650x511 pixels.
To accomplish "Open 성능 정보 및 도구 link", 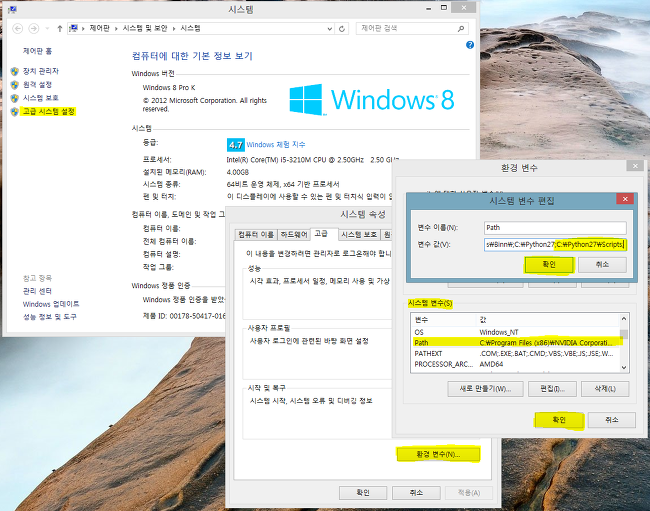I will [x=50, y=317].
